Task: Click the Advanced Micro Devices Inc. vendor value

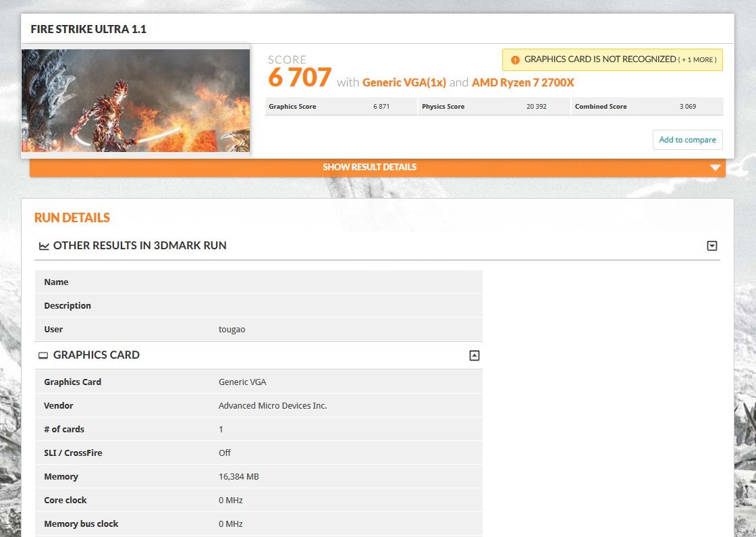Action: tap(272, 406)
